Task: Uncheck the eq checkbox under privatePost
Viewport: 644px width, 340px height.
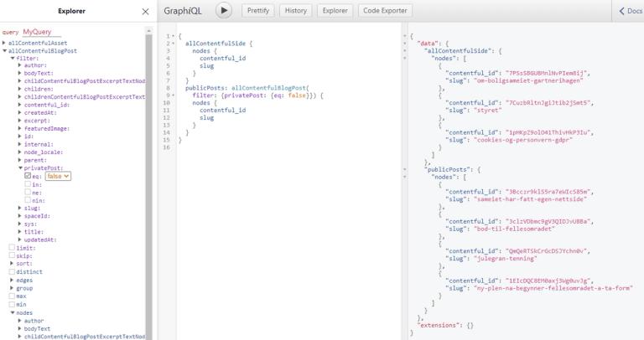Action: point(28,176)
